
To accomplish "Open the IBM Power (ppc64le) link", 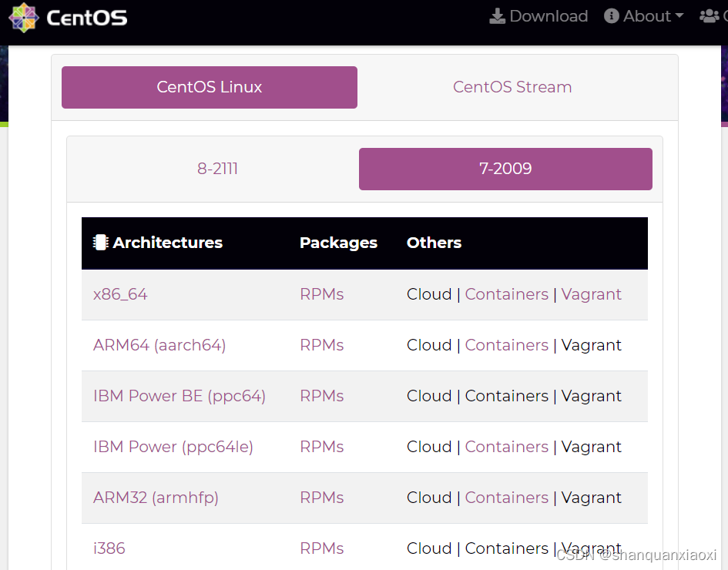I will point(173,447).
